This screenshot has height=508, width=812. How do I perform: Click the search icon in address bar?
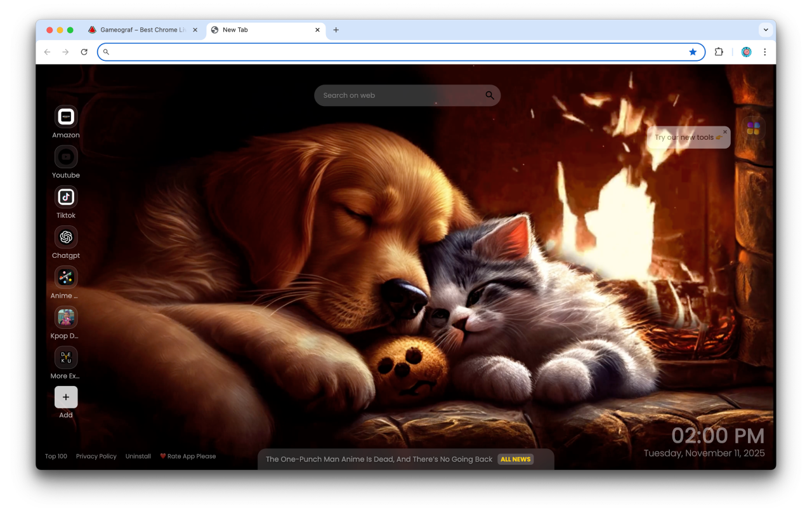106,52
